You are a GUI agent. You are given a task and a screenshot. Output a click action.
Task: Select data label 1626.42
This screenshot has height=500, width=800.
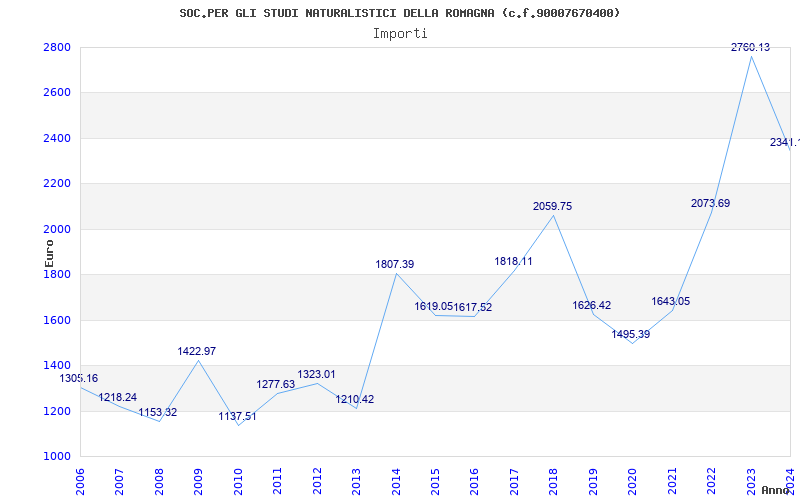coord(591,306)
